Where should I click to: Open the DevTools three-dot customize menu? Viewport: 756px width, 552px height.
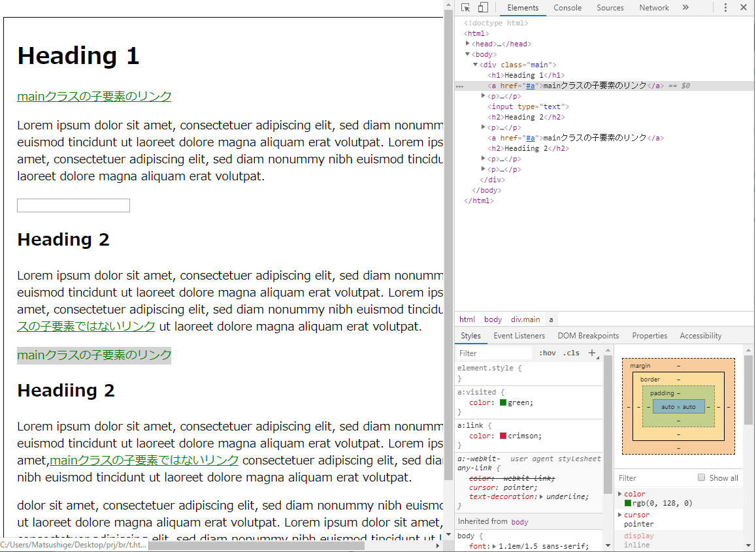pos(725,8)
